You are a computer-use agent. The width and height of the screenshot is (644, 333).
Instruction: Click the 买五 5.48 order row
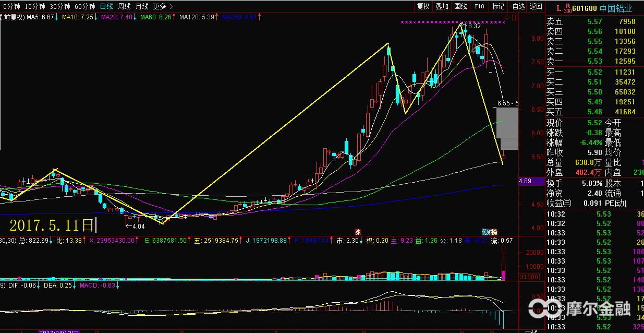click(594, 112)
